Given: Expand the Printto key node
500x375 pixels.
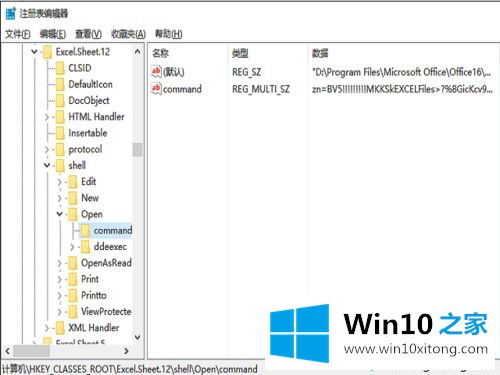Looking at the screenshot, I should (x=60, y=296).
